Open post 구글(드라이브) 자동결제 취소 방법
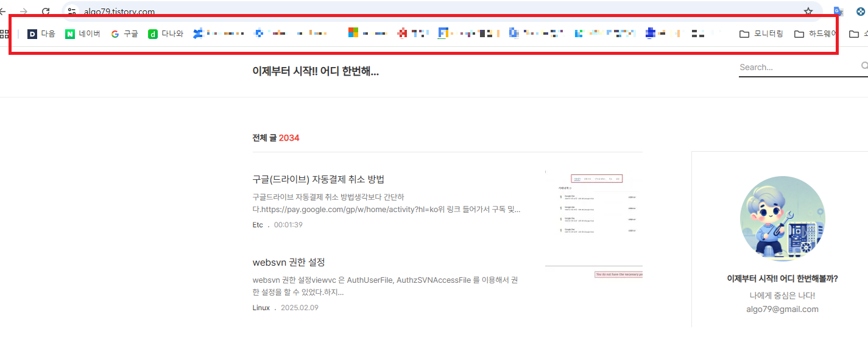The height and width of the screenshot is (337, 868). [319, 179]
